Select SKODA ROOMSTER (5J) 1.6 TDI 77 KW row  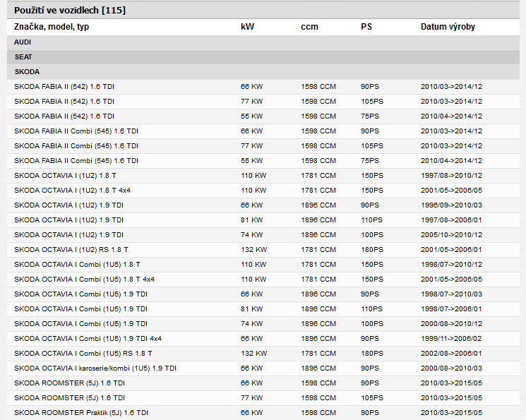pos(263,398)
